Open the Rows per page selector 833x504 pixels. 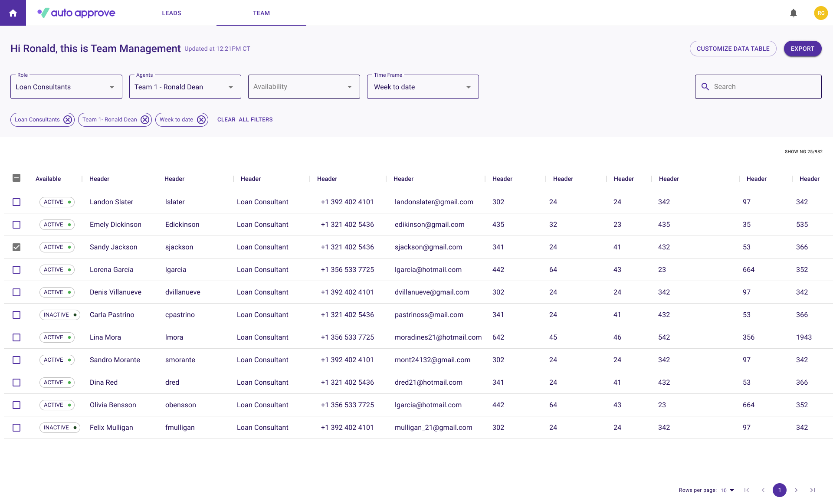[x=727, y=490]
